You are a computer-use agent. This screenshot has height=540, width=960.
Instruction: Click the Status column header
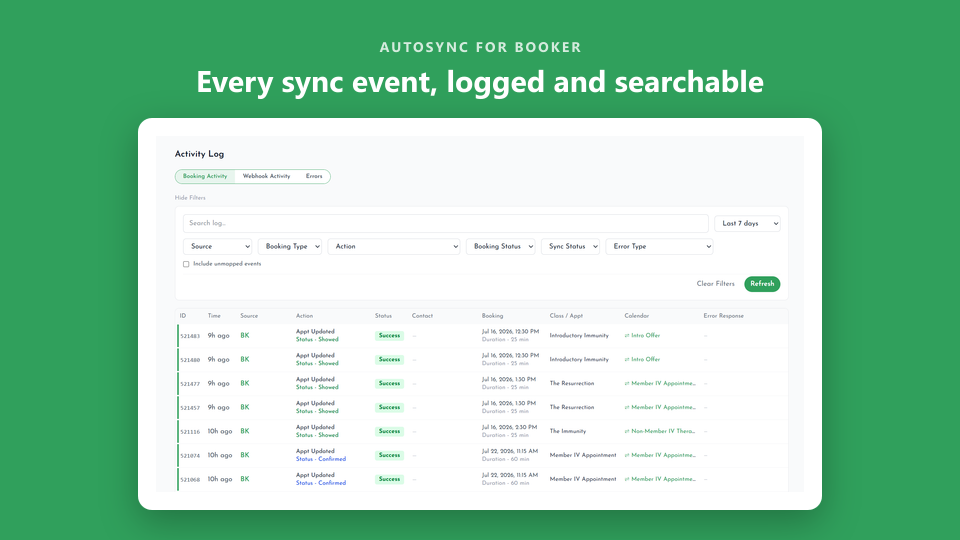(383, 316)
